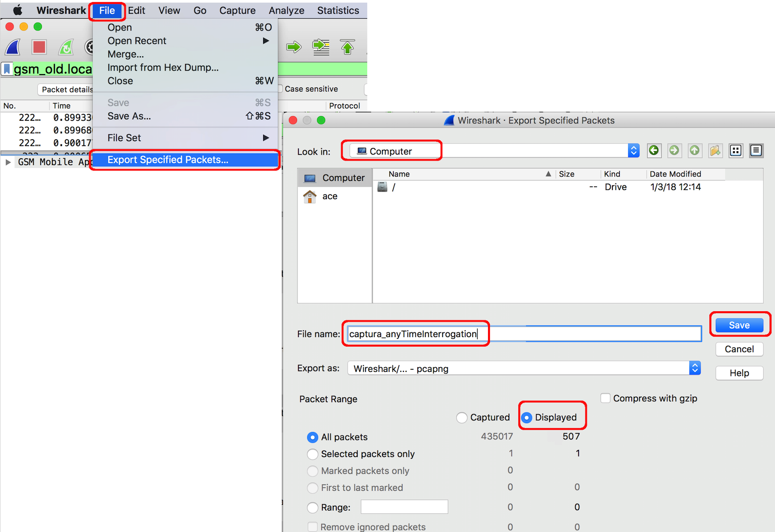Click the Cancel button
The image size is (775, 532).
739,349
